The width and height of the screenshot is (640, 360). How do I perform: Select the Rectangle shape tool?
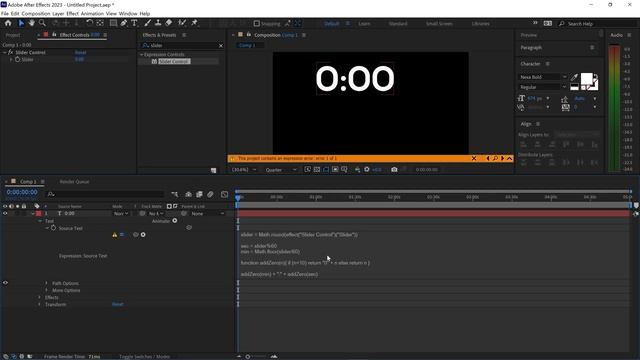113,23
